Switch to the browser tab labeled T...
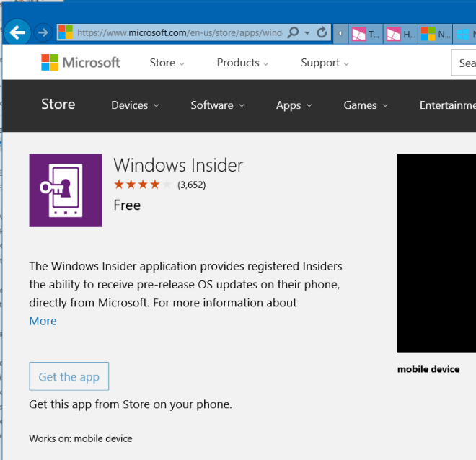 click(x=366, y=35)
